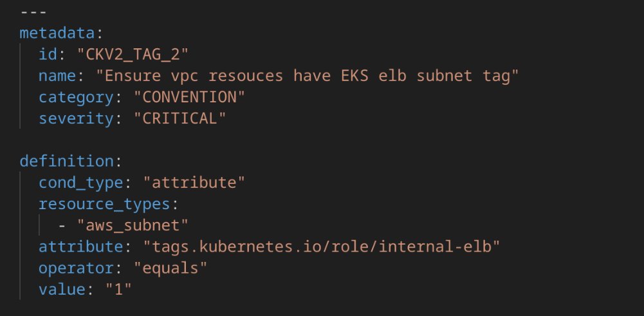Place cursor on the cond_type key
Image resolution: width=644 pixels, height=316 pixels.
click(x=80, y=183)
